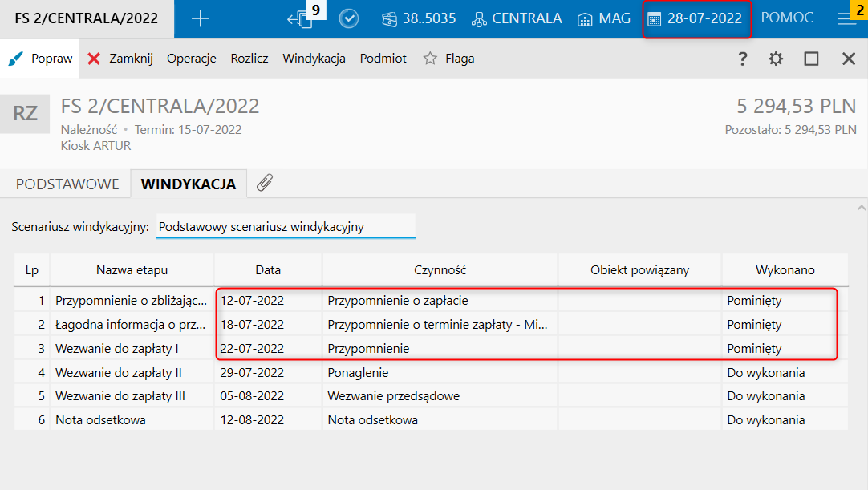Image resolution: width=868 pixels, height=490 pixels.
Task: Maximize the document window
Action: click(811, 59)
